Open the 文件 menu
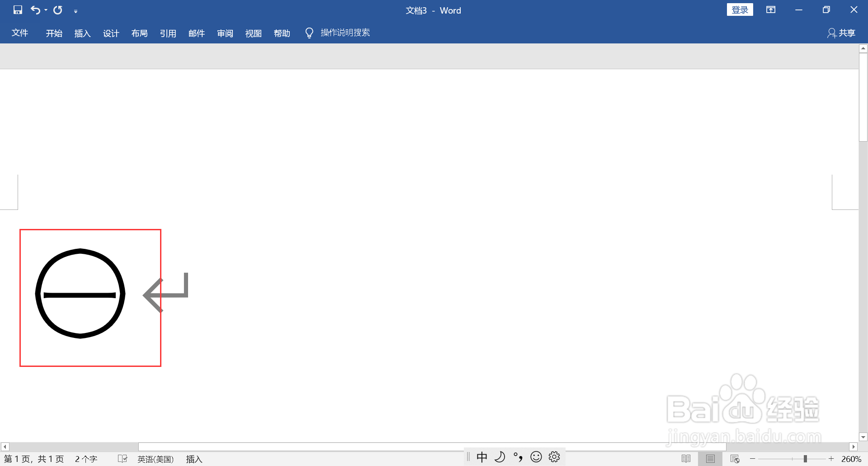This screenshot has width=868, height=466. click(x=20, y=33)
